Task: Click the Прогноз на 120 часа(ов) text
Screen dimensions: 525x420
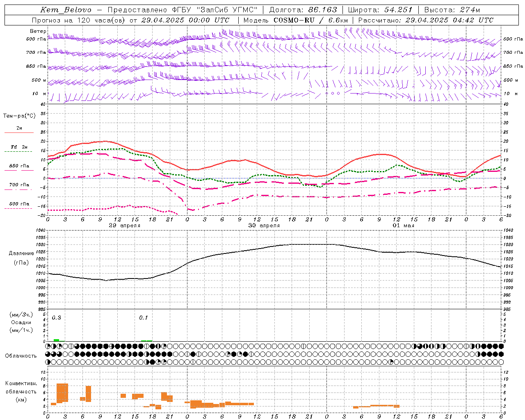Action: point(79,20)
